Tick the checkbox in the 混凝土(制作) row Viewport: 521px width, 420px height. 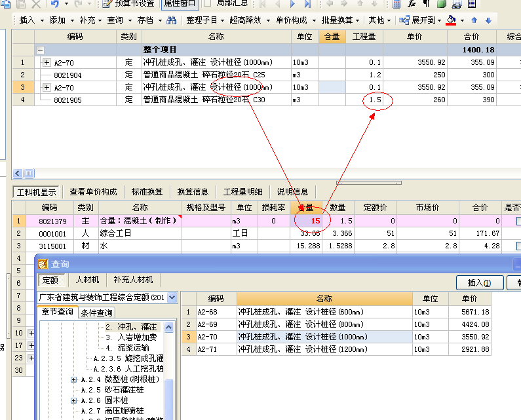click(x=519, y=221)
